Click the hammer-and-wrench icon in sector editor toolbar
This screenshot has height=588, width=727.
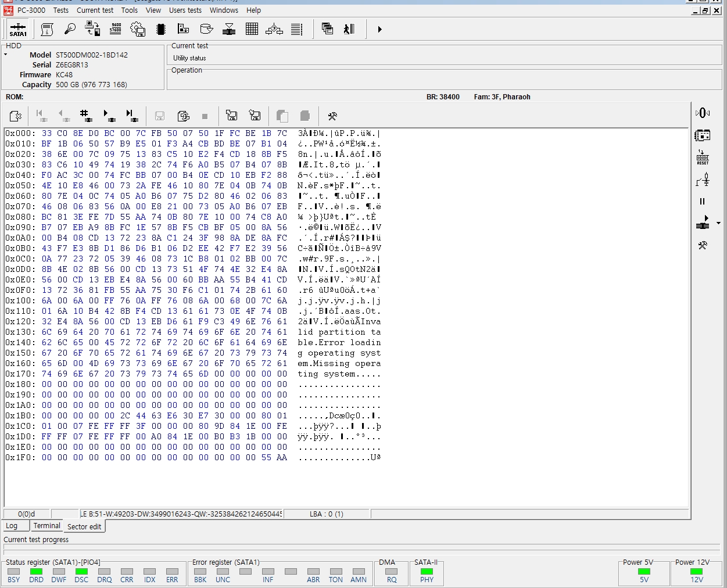click(x=332, y=116)
